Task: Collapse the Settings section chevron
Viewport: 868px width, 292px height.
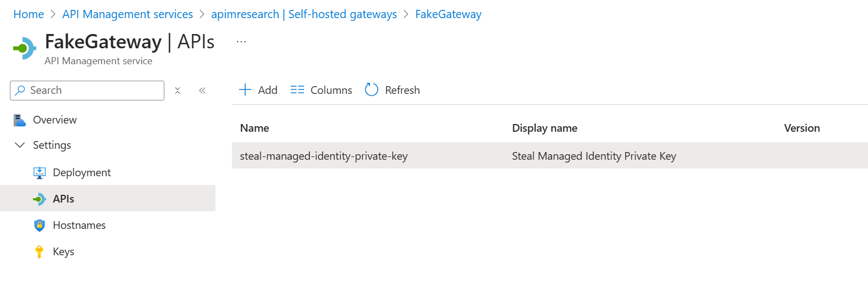Action: coord(20,145)
